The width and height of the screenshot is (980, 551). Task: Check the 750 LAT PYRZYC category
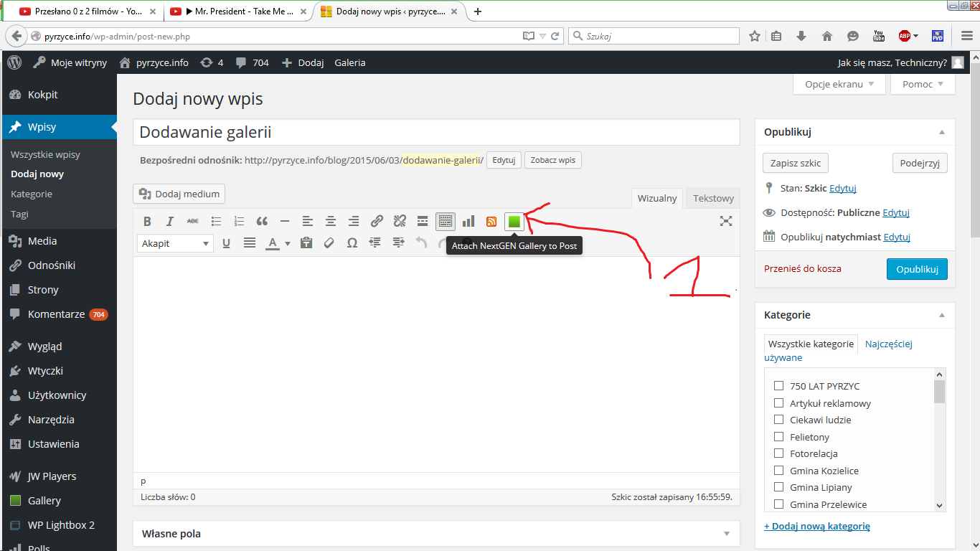pyautogui.click(x=778, y=386)
